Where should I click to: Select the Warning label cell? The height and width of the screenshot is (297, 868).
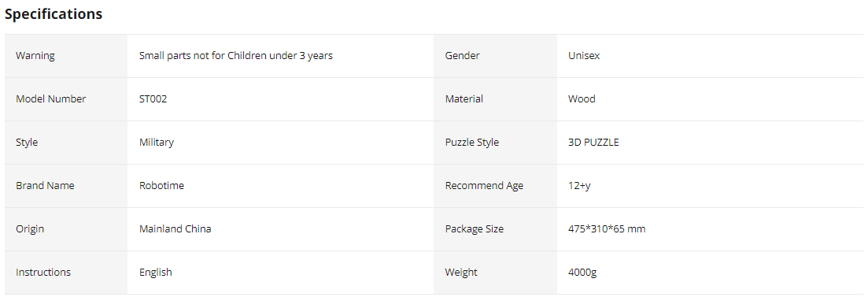click(x=66, y=55)
